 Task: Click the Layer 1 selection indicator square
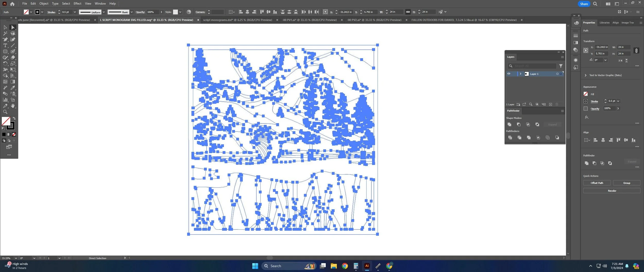click(x=561, y=74)
